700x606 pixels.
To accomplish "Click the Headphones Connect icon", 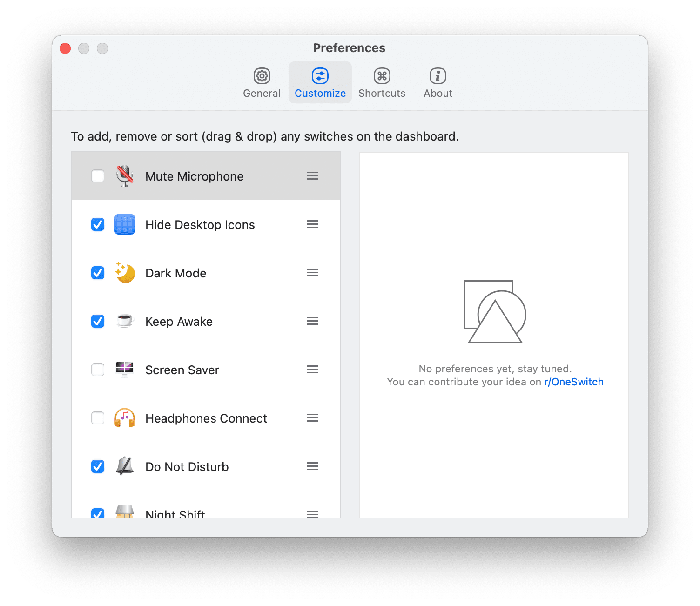I will tap(125, 418).
